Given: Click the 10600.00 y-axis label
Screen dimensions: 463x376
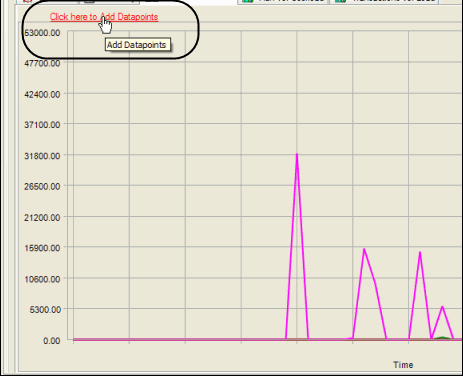Looking at the screenshot, I should tap(42, 279).
